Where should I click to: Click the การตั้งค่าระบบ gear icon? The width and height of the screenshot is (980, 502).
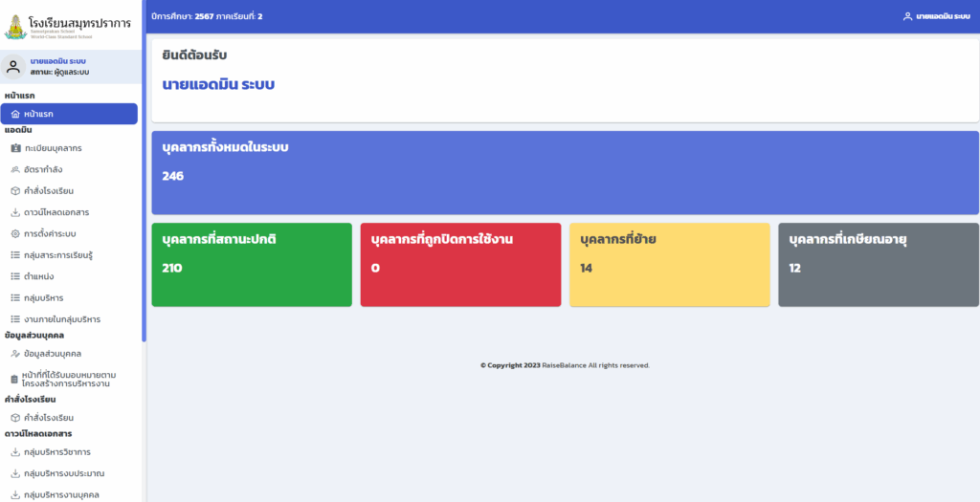[x=15, y=233]
